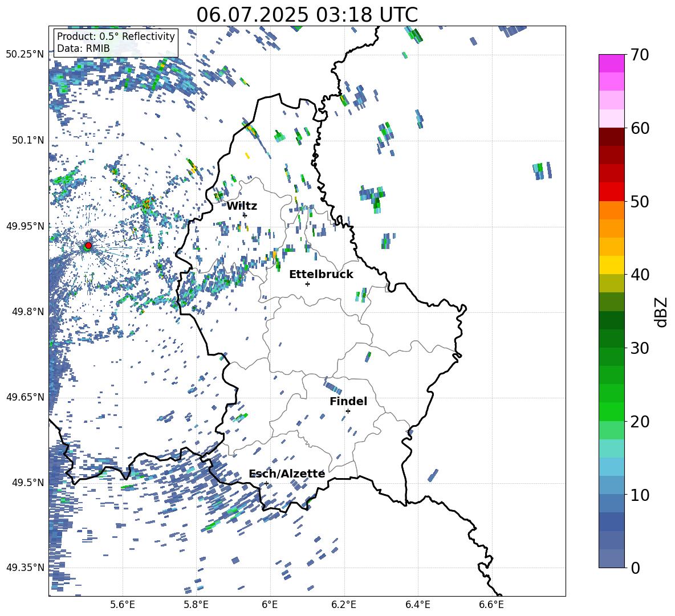Image resolution: width=675 pixels, height=616 pixels.
Task: Click the 49.95°N latitude label
Action: pyautogui.click(x=25, y=226)
